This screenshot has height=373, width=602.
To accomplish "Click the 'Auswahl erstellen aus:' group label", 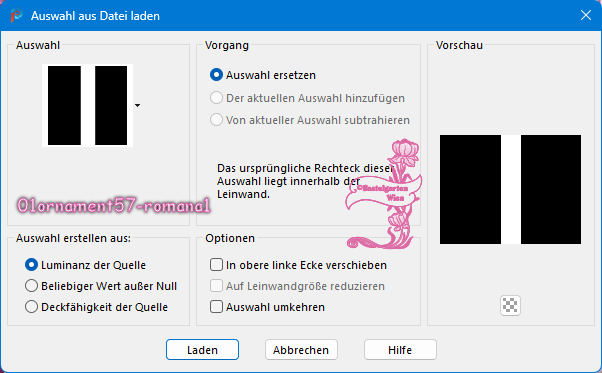I will tap(73, 238).
